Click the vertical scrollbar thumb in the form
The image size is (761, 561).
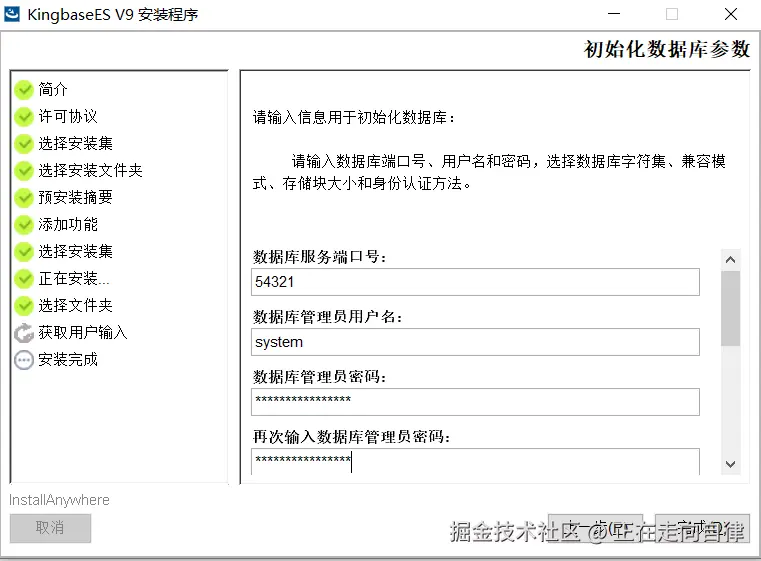pyautogui.click(x=730, y=308)
